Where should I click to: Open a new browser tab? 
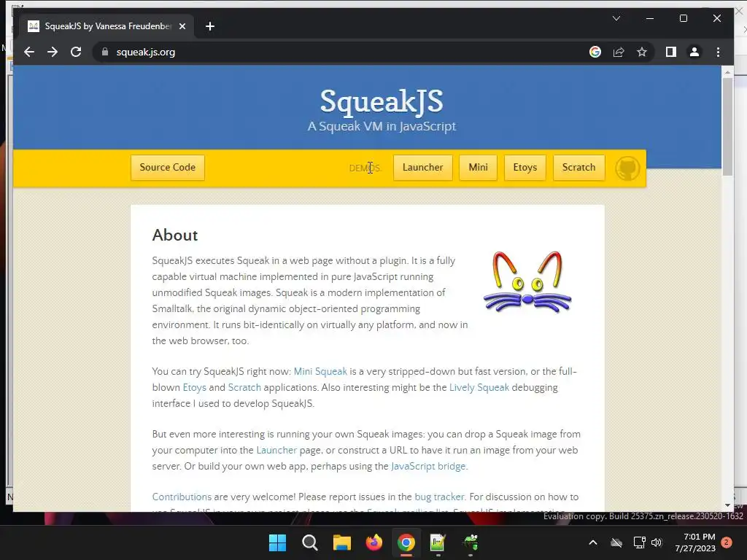pyautogui.click(x=210, y=26)
